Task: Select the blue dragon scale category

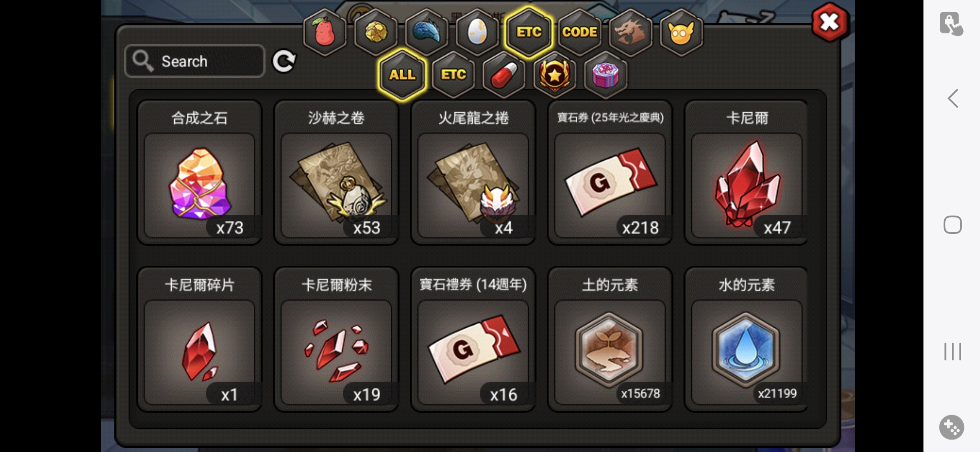Action: pyautogui.click(x=426, y=32)
